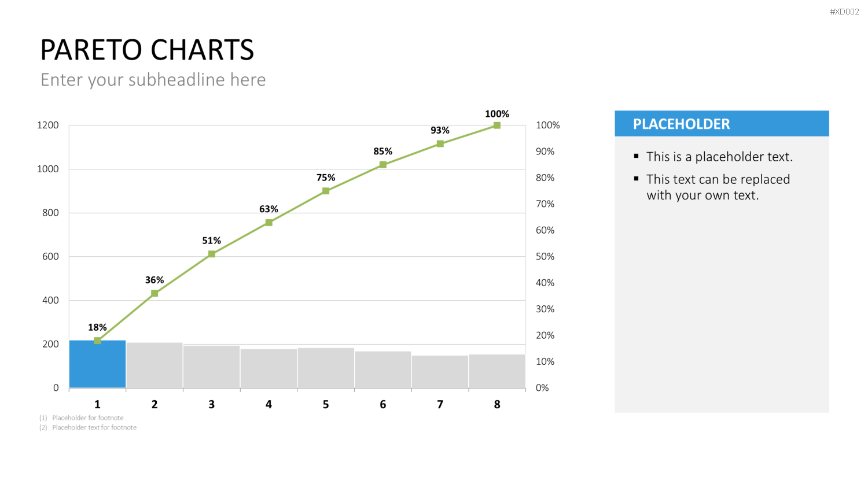
Task: Select the 36% green square marker
Action: click(155, 293)
